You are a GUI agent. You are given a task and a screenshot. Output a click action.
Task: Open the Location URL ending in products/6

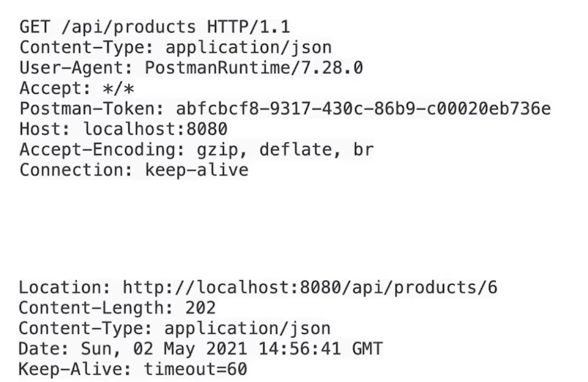pyautogui.click(x=310, y=288)
